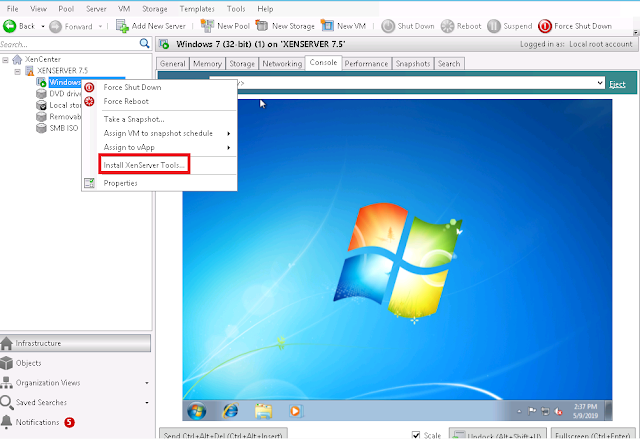Image resolution: width=640 pixels, height=439 pixels.
Task: Click the Reboot toolbar icon
Action: coord(447,26)
